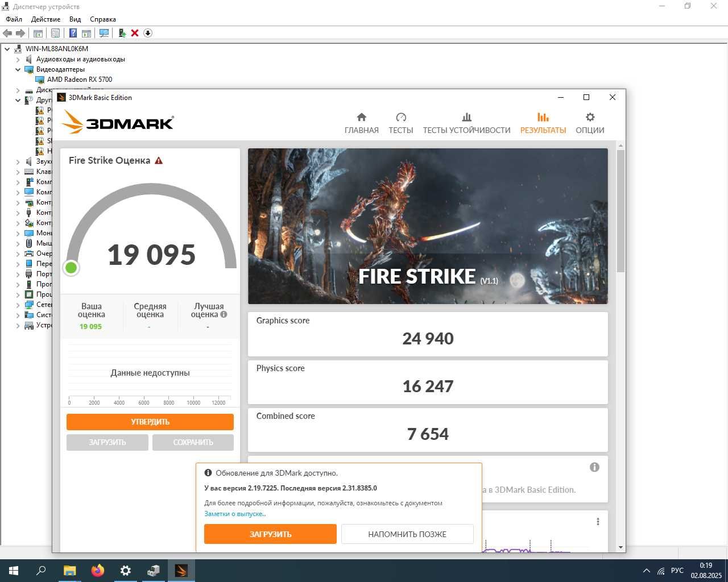Click the gray ЗАГРУЗИТЬ button beside СОХРАНИТЬ

(x=107, y=442)
